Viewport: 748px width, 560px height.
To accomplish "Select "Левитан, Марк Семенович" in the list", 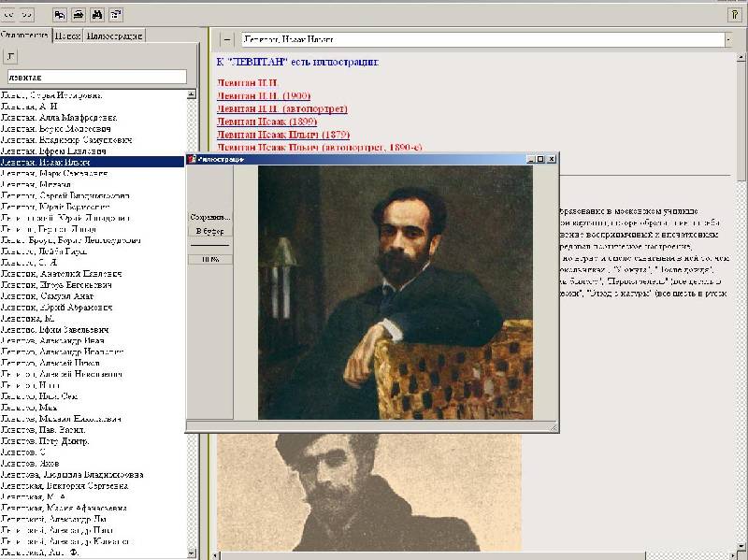I will click(54, 173).
